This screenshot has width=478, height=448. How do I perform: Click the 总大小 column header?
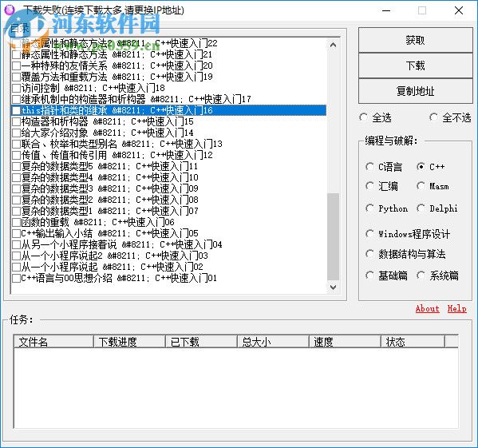coord(273,342)
